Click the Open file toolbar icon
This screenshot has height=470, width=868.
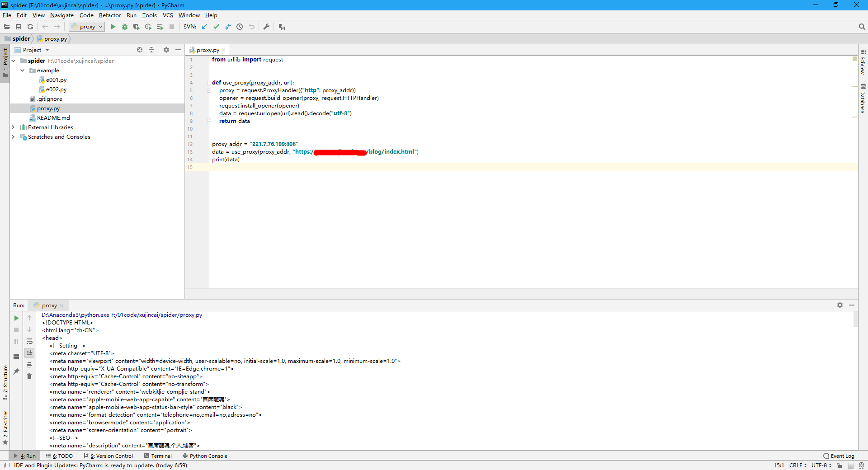[7, 27]
